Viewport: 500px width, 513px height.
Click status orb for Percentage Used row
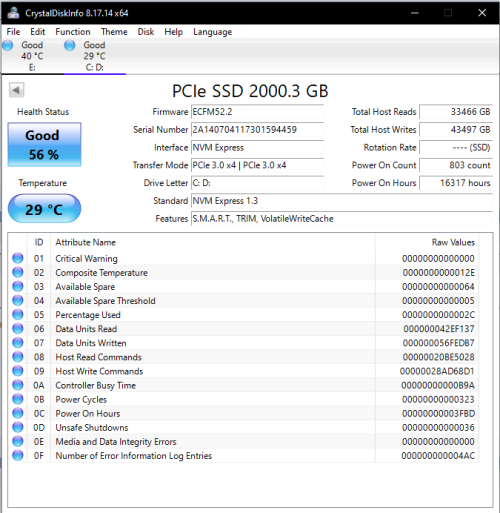[x=18, y=314]
